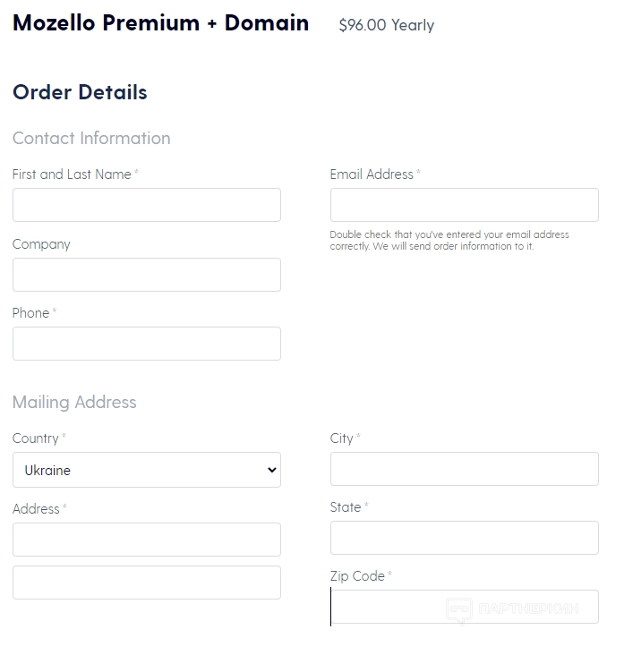Click the "$96.00 Yearly" price text
The image size is (624, 672).
coord(386,25)
